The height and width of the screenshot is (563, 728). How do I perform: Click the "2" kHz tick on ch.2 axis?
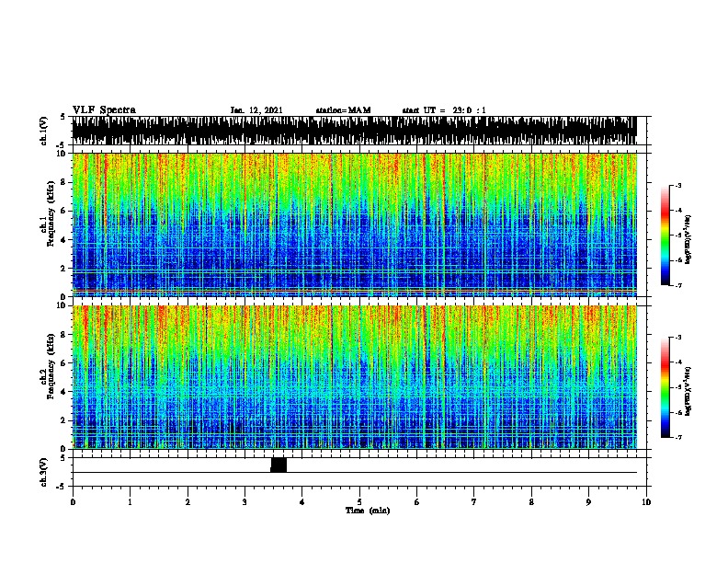point(63,420)
